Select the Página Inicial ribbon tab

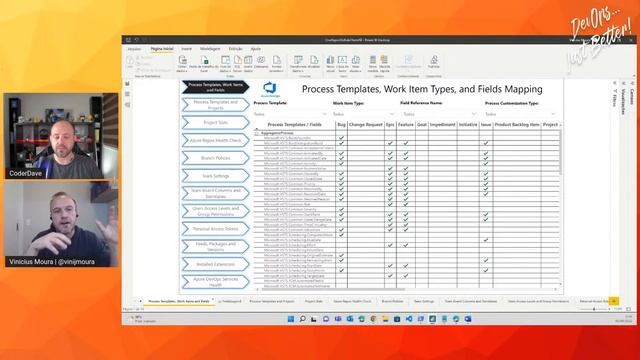pos(162,49)
